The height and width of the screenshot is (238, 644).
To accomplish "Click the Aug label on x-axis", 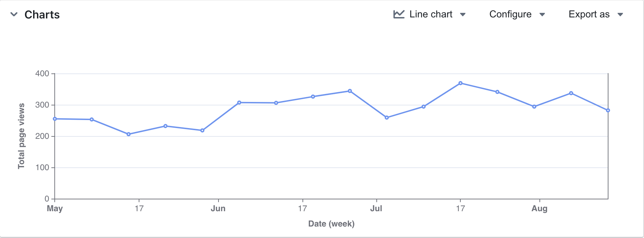I will (x=539, y=208).
